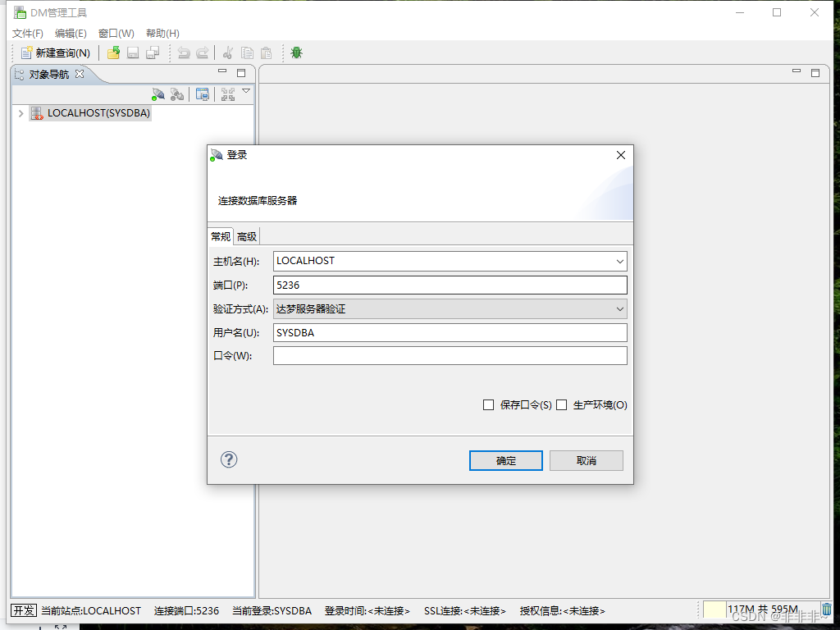This screenshot has width=840, height=630.
Task: Expand the LOCALHOST(SYSDBA) tree node
Action: (x=21, y=113)
